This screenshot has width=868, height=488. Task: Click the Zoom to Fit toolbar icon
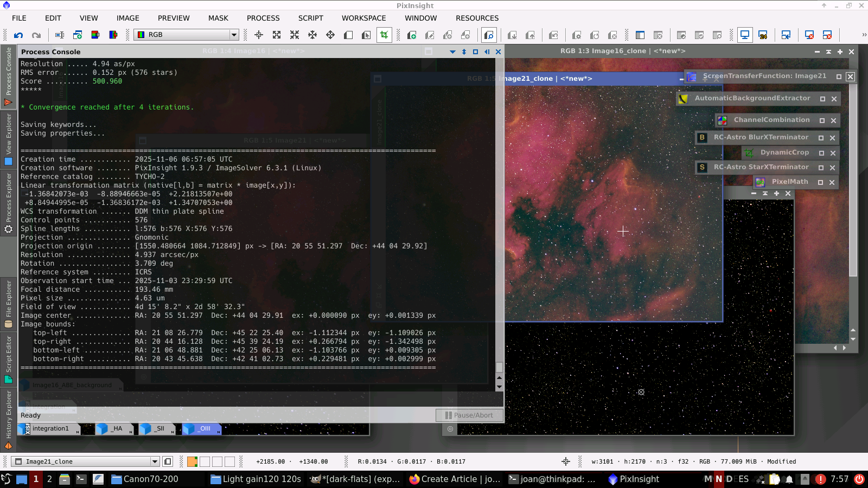277,35
